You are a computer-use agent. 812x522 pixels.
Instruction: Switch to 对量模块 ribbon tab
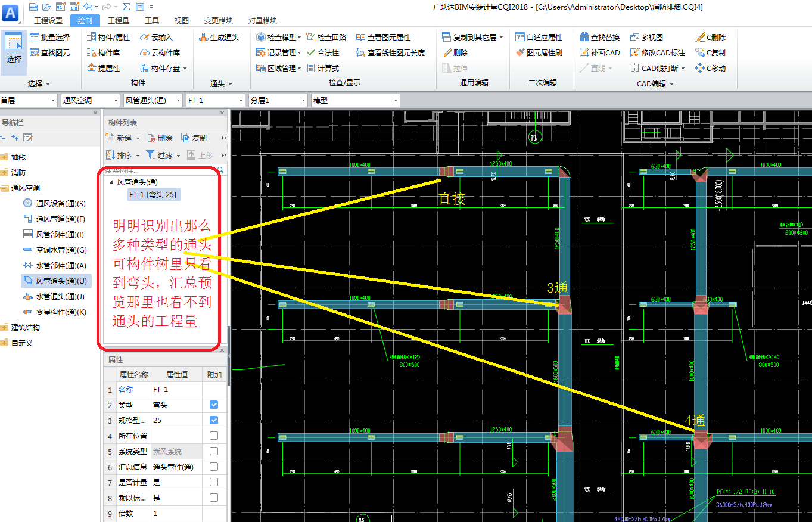pos(263,21)
